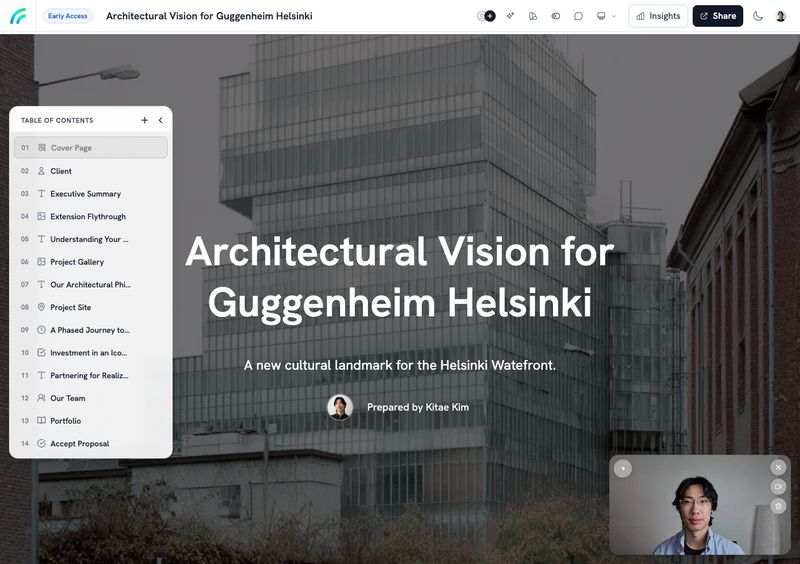Select Project Gallery in table of contents
Screen dimensions: 800x564
(x=77, y=262)
